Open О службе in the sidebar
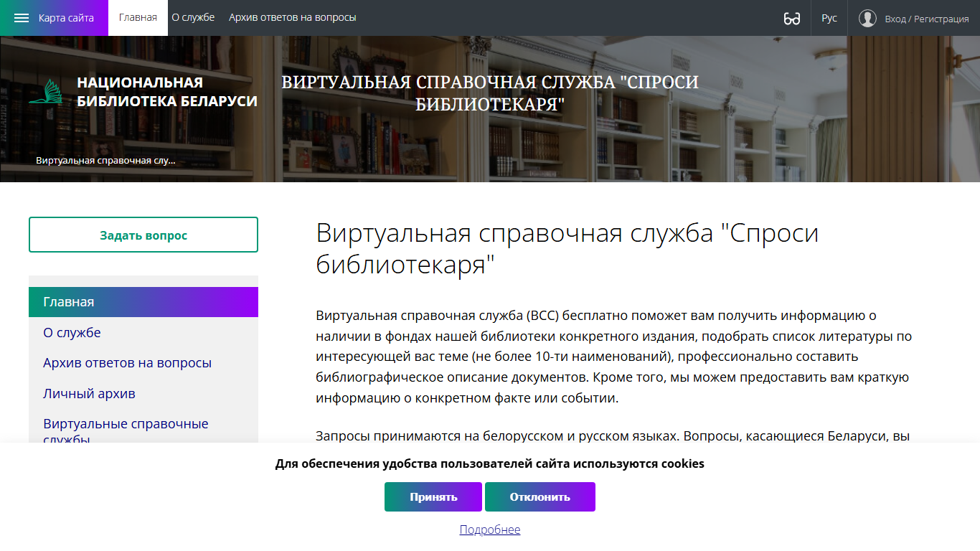The height and width of the screenshot is (551, 980). pos(72,333)
